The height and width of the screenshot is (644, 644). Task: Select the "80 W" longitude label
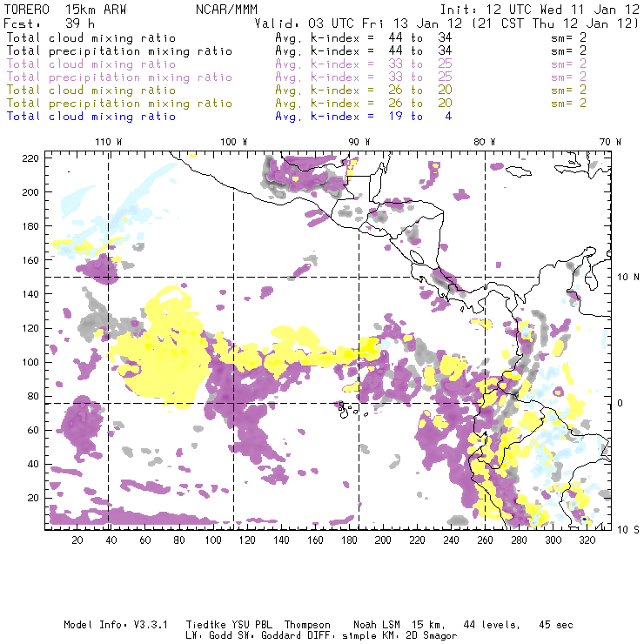(x=485, y=142)
